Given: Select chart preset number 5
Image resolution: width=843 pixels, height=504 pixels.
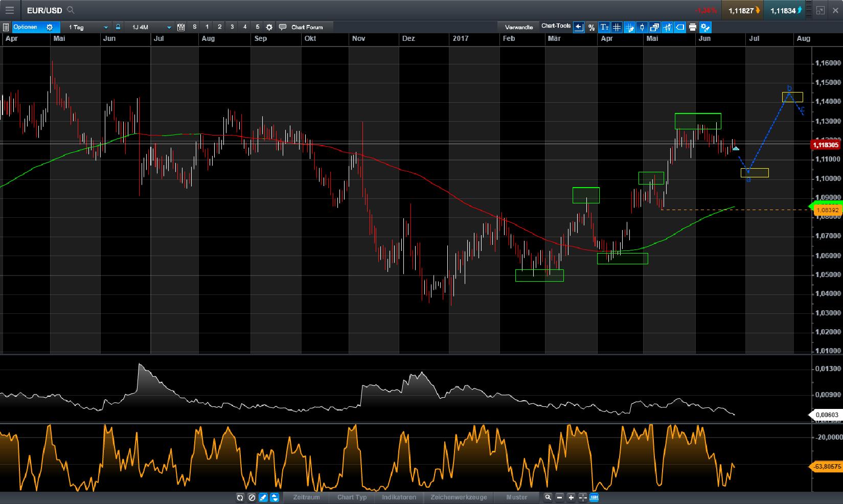Looking at the screenshot, I should tap(257, 27).
